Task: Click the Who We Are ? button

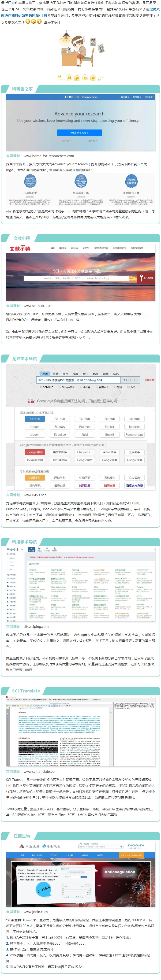Action: tap(79, 132)
